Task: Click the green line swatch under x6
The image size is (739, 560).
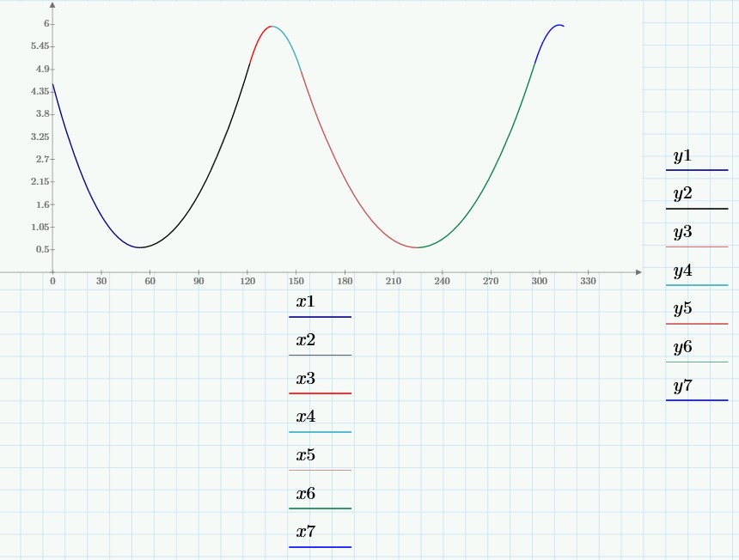Action: [320, 508]
